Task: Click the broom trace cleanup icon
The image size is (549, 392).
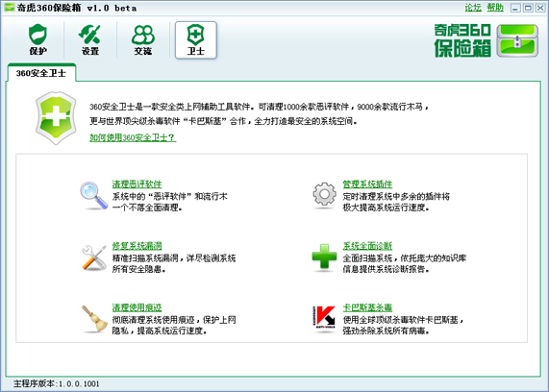Action: click(x=94, y=319)
